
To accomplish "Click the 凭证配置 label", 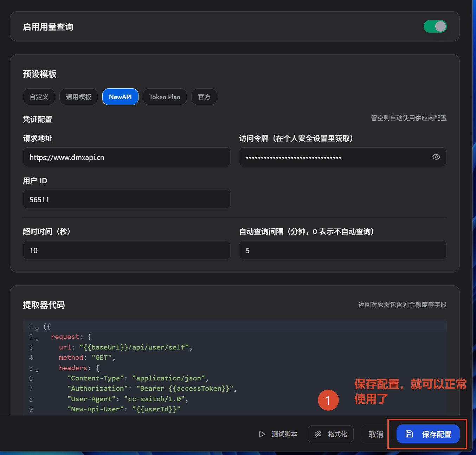I will pyautogui.click(x=38, y=119).
